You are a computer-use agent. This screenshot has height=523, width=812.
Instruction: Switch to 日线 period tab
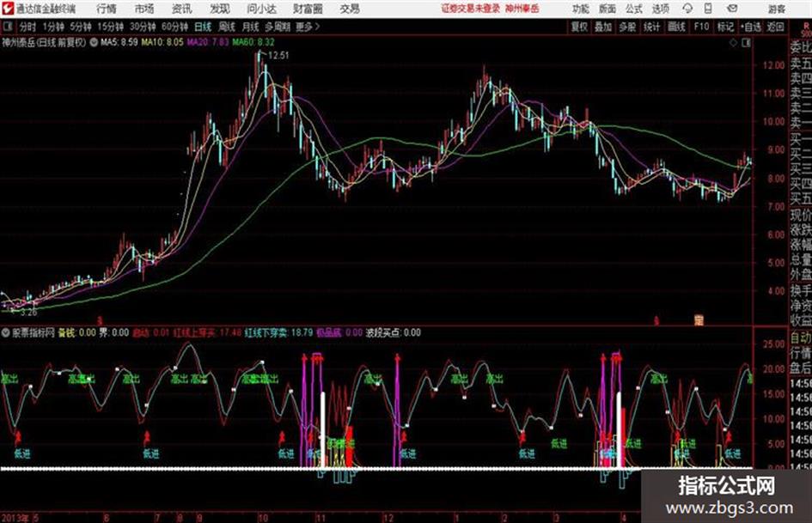point(203,27)
